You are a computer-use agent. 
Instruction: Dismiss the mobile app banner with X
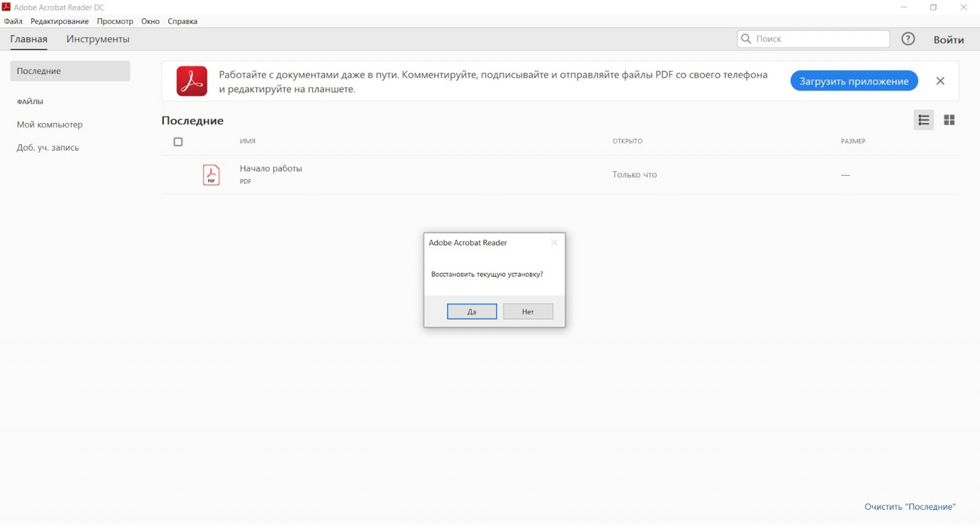point(940,81)
